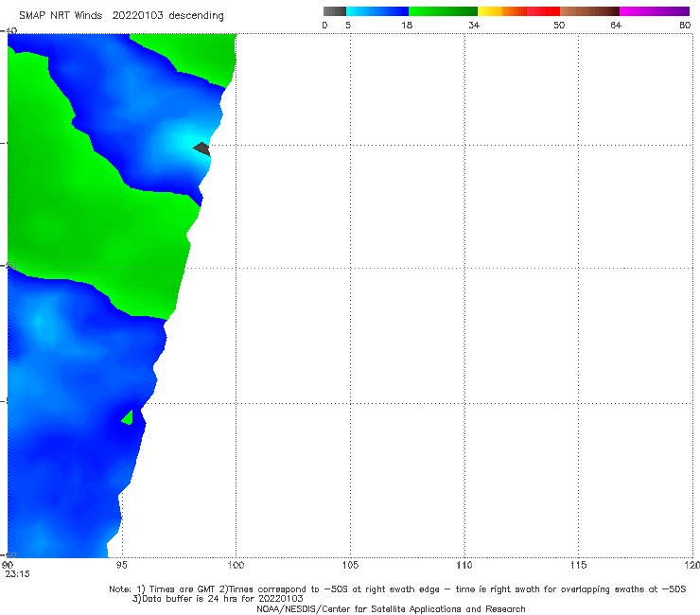
Task: Click the plot title 'SMAP NRT Winds'
Action: pyautogui.click(x=61, y=16)
